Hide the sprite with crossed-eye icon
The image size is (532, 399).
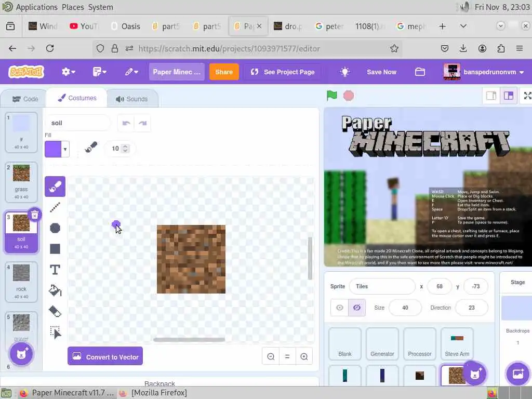(x=357, y=308)
